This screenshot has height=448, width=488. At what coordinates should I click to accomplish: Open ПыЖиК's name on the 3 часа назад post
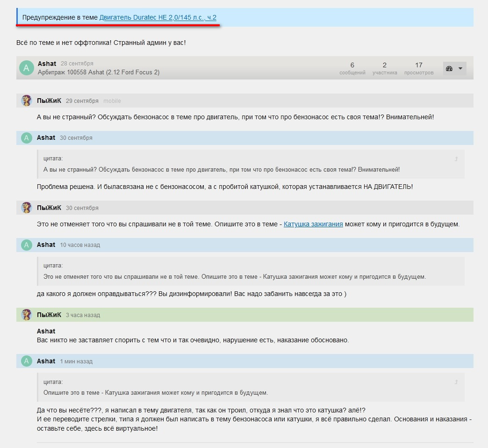(49, 315)
